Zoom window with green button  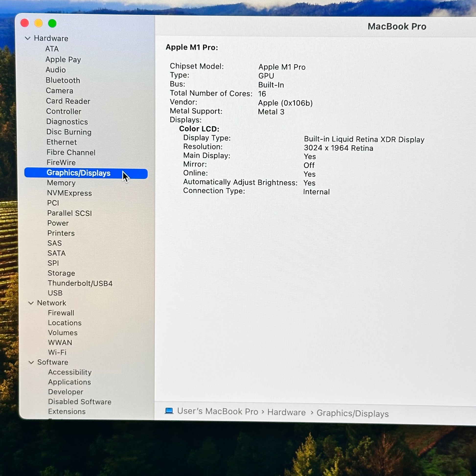point(52,23)
